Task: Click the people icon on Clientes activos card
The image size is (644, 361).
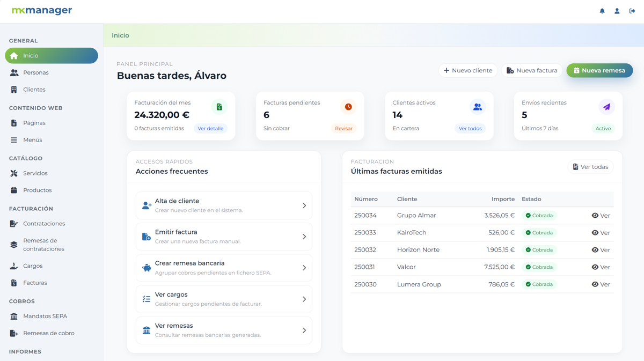Action: tap(477, 107)
